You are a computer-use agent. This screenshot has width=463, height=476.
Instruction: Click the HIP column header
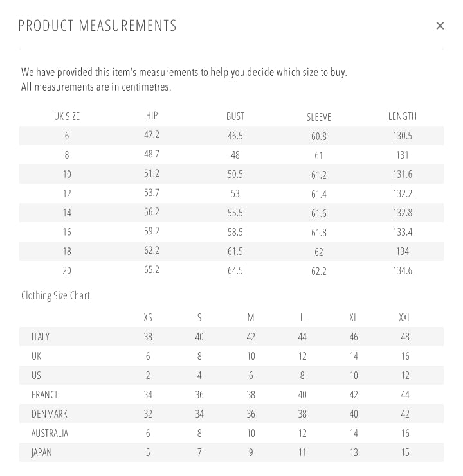152,116
